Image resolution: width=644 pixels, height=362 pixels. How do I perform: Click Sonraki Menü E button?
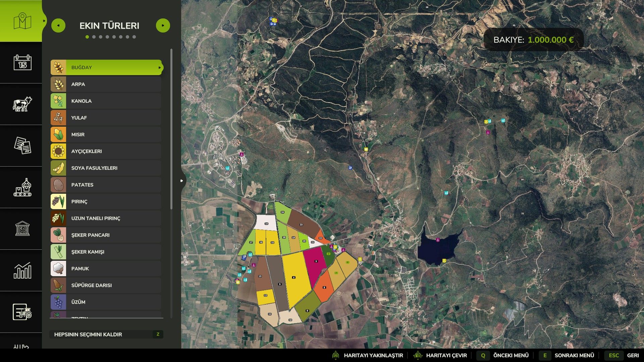click(x=566, y=355)
